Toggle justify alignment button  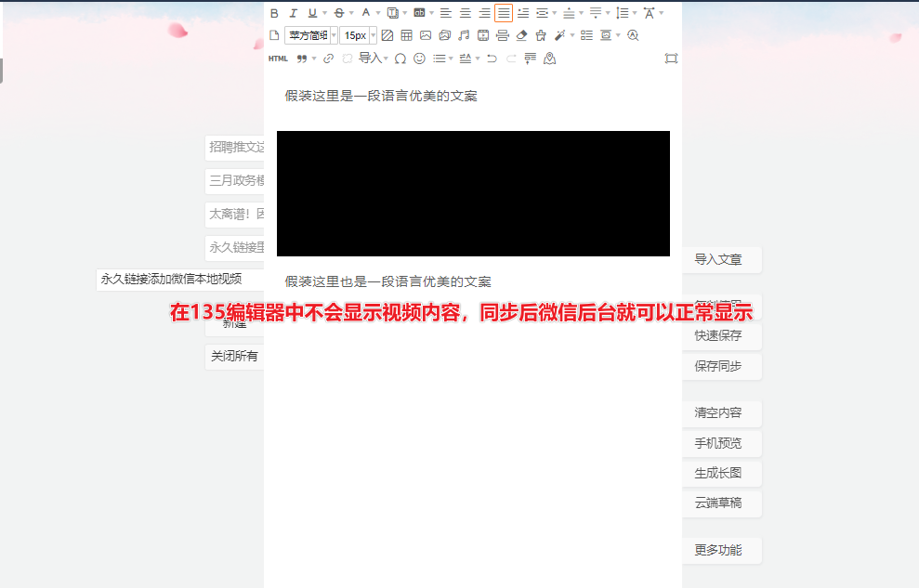coord(504,13)
